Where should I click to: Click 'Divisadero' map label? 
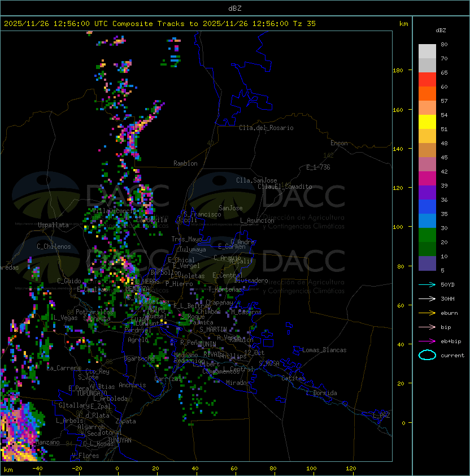point(251,280)
